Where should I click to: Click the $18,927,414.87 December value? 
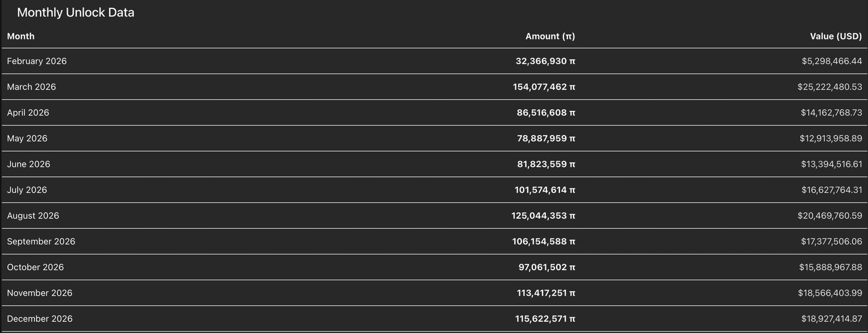pos(831,318)
